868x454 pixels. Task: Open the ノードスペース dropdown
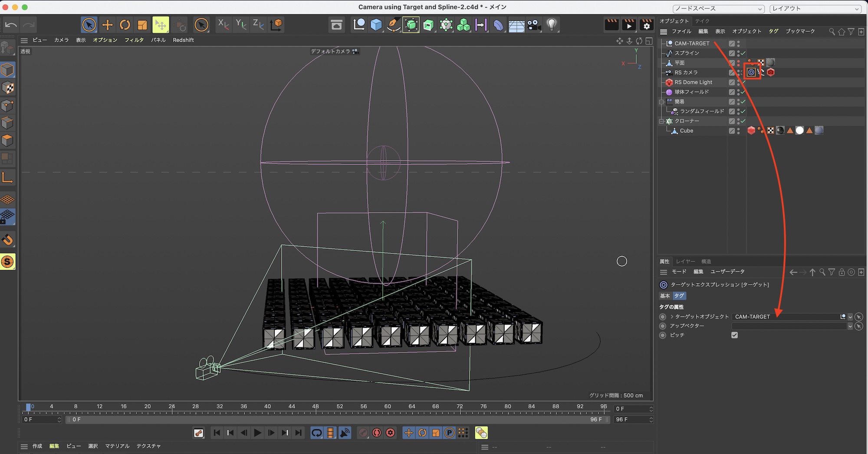point(718,9)
